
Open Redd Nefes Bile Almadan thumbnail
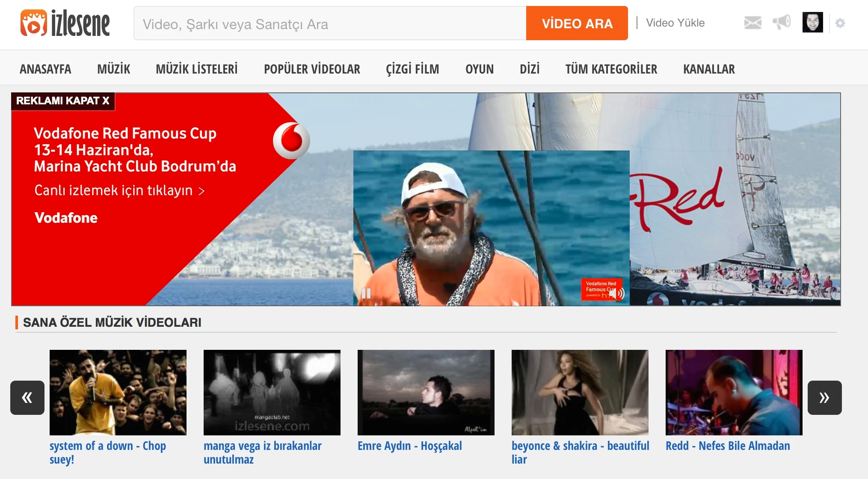pyautogui.click(x=734, y=393)
